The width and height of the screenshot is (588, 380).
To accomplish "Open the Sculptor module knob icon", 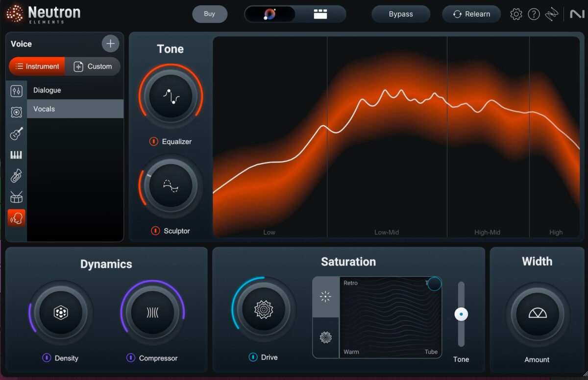I will tap(170, 186).
